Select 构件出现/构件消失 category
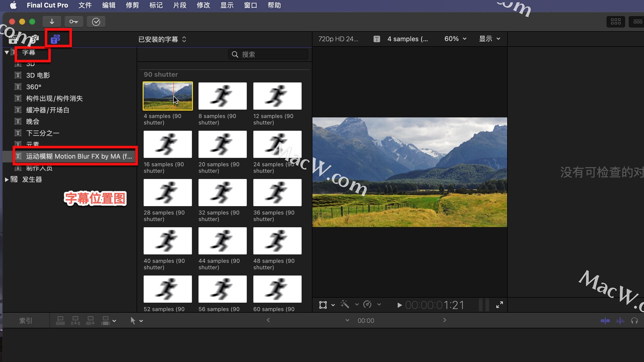644x362 pixels. [x=54, y=99]
